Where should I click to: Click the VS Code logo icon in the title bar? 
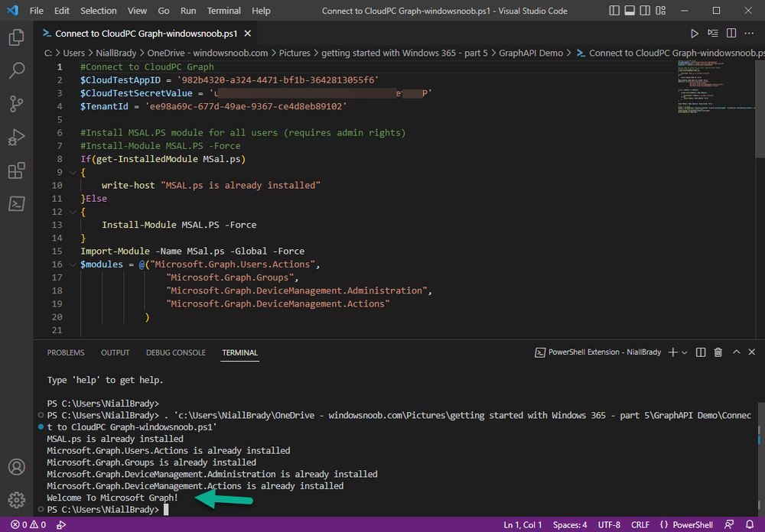13,10
